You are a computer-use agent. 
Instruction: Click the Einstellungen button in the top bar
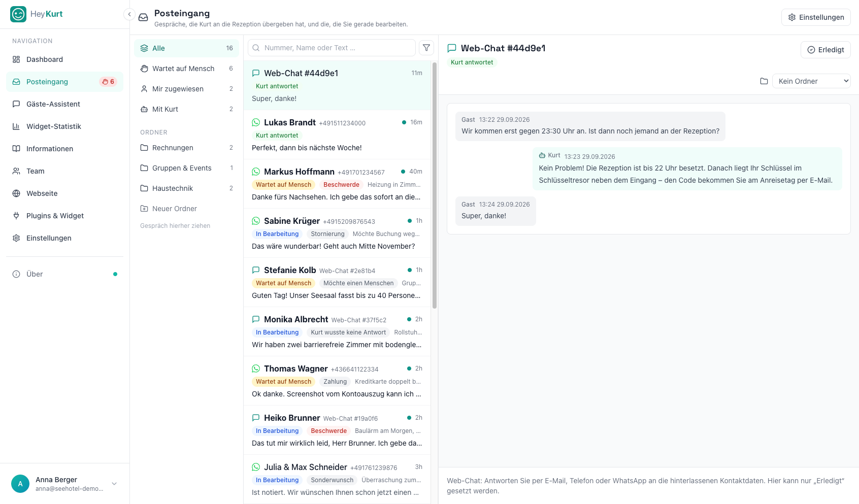pyautogui.click(x=816, y=17)
